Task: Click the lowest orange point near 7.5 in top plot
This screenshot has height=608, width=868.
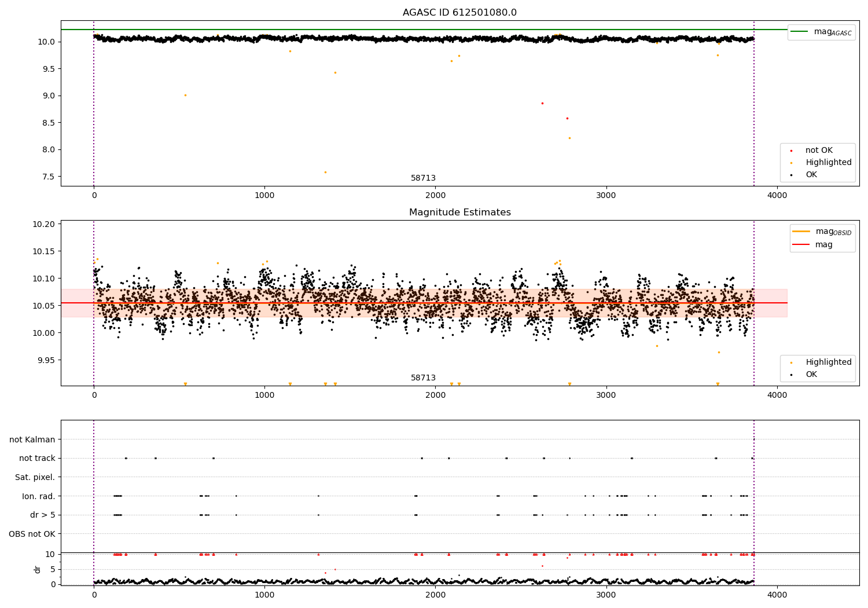Action: tap(325, 172)
